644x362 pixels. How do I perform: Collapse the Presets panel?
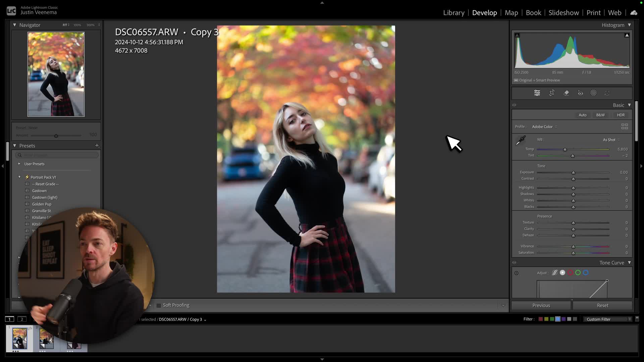(15, 145)
